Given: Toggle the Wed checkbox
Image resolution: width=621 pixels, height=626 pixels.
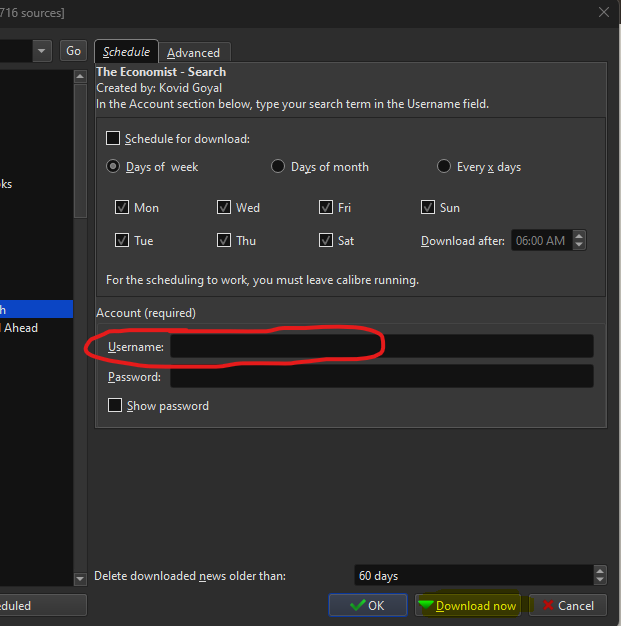Looking at the screenshot, I should tap(224, 207).
